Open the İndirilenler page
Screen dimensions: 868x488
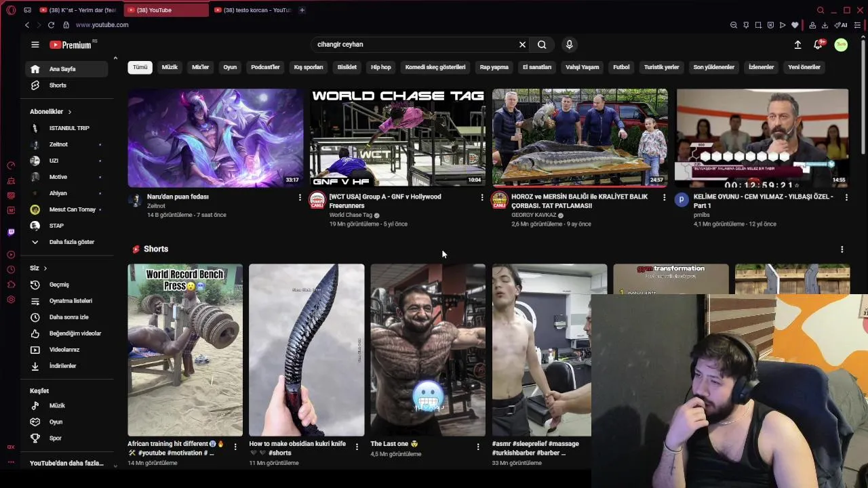(66, 366)
